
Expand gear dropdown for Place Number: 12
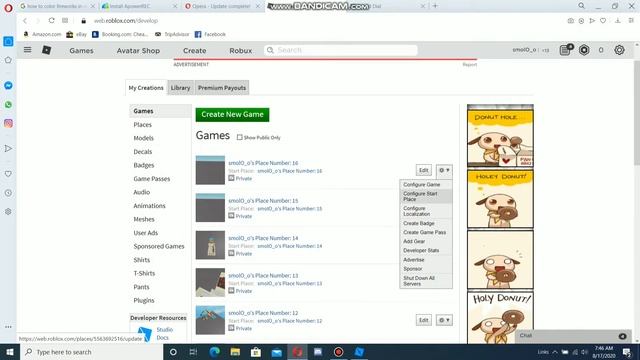444,320
